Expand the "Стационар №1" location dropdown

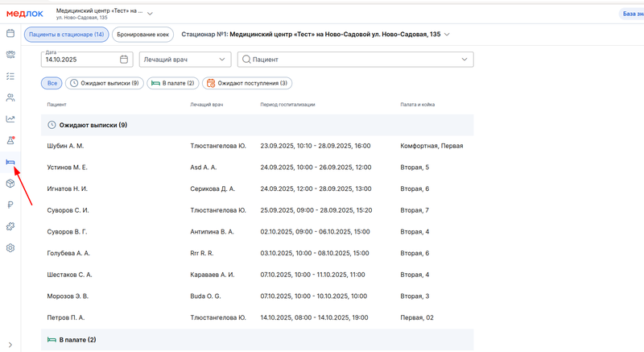tap(447, 35)
